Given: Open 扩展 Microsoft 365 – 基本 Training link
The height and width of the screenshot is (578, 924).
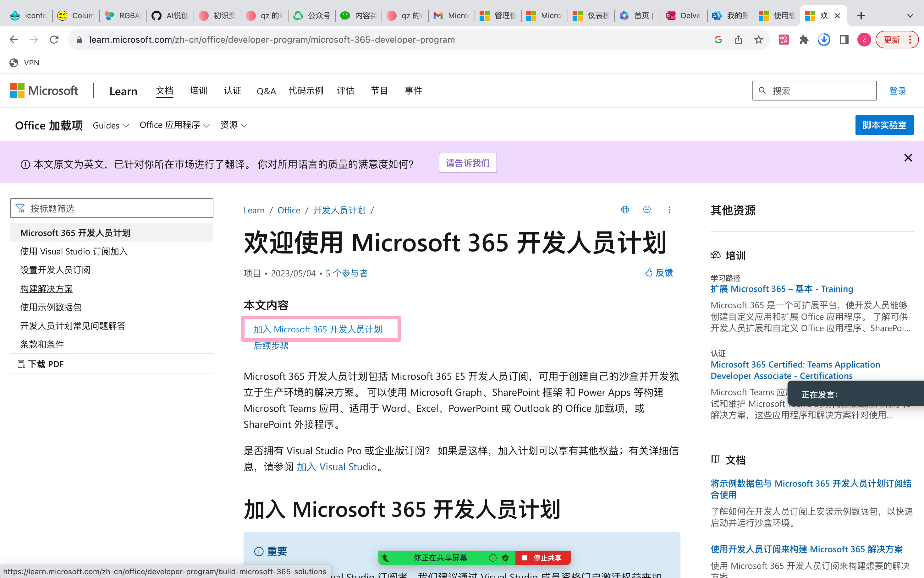Looking at the screenshot, I should [782, 289].
